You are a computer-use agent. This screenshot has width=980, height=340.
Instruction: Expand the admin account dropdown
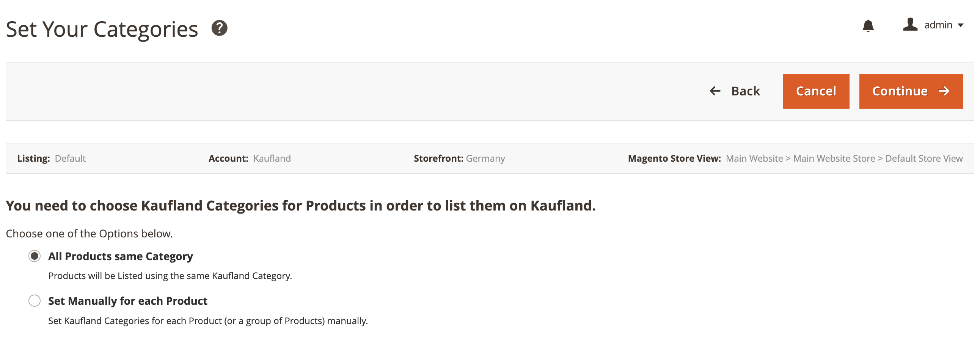(x=939, y=25)
